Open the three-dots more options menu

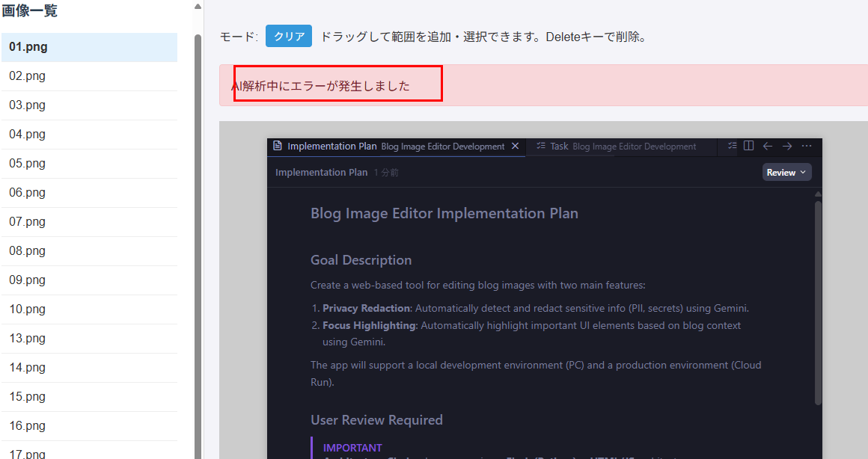(x=807, y=147)
